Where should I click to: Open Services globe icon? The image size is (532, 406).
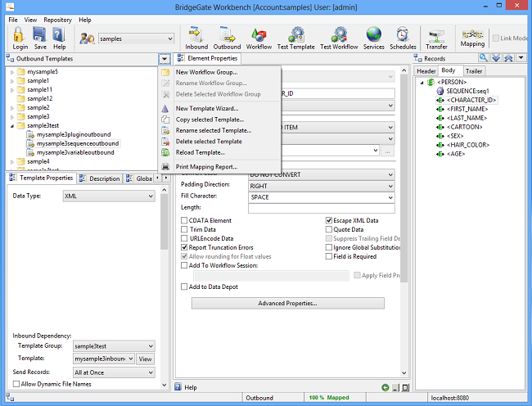(373, 38)
